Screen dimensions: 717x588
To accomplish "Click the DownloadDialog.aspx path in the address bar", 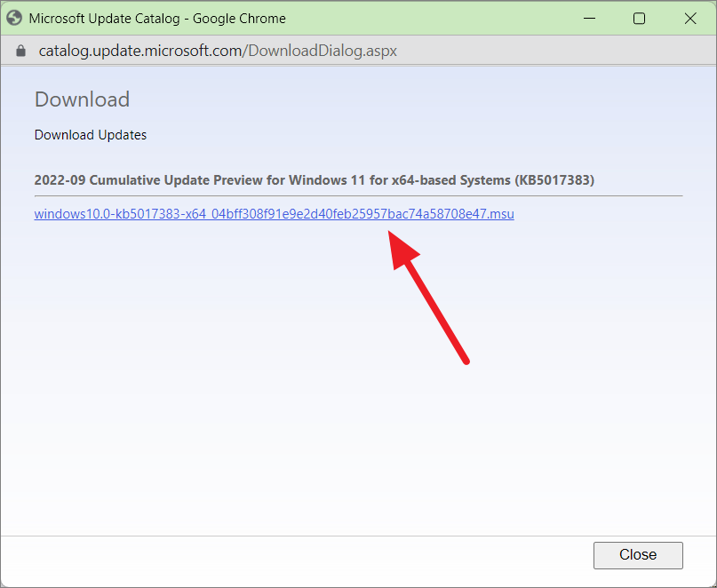I will click(315, 50).
